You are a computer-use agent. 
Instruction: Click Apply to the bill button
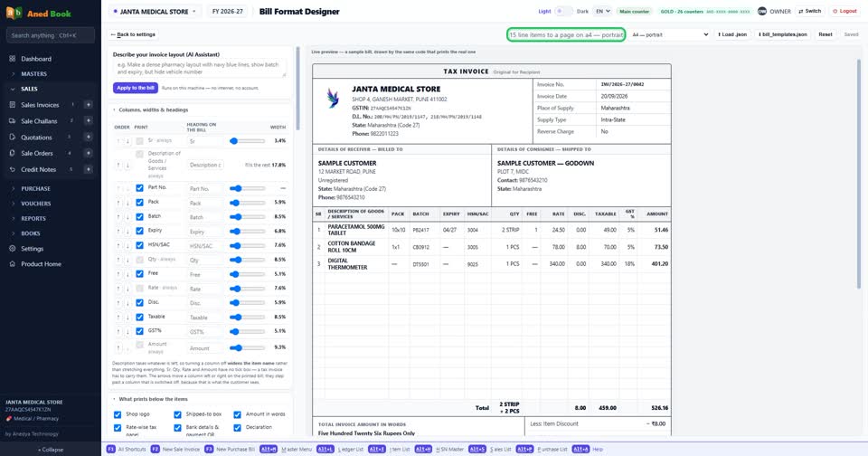point(136,88)
